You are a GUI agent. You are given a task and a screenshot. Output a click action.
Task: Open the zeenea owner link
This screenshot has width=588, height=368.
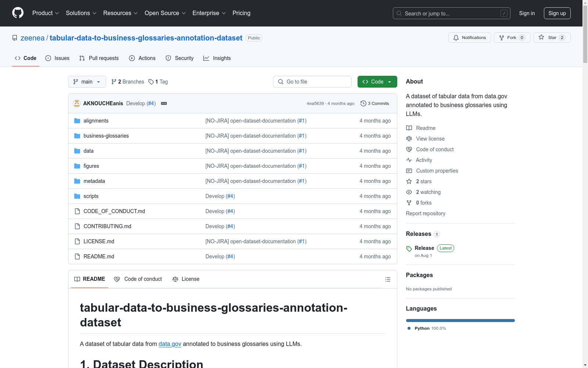(x=32, y=38)
